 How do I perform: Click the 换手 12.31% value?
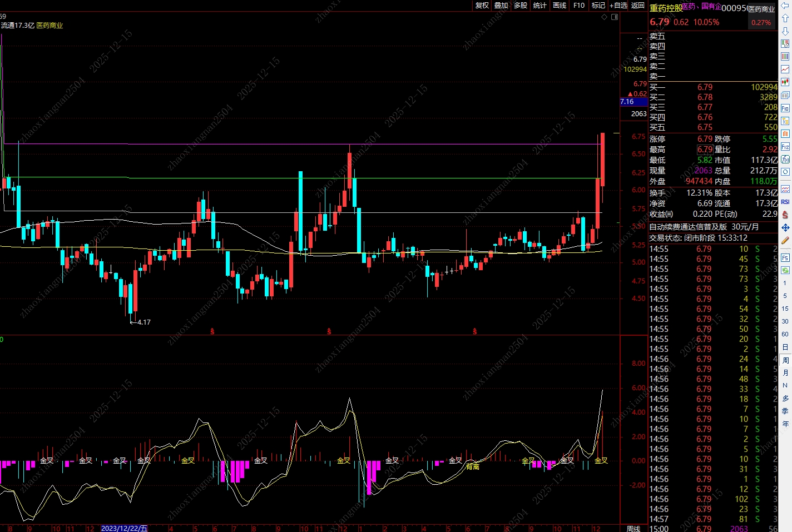coord(700,193)
